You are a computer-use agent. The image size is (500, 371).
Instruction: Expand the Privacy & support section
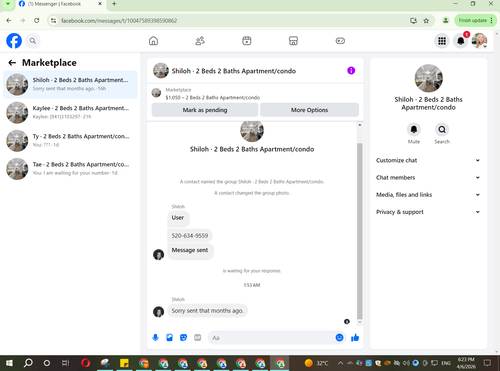pos(428,212)
